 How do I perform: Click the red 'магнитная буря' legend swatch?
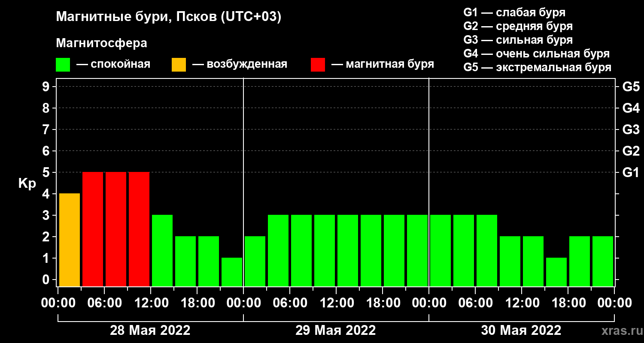pos(318,65)
